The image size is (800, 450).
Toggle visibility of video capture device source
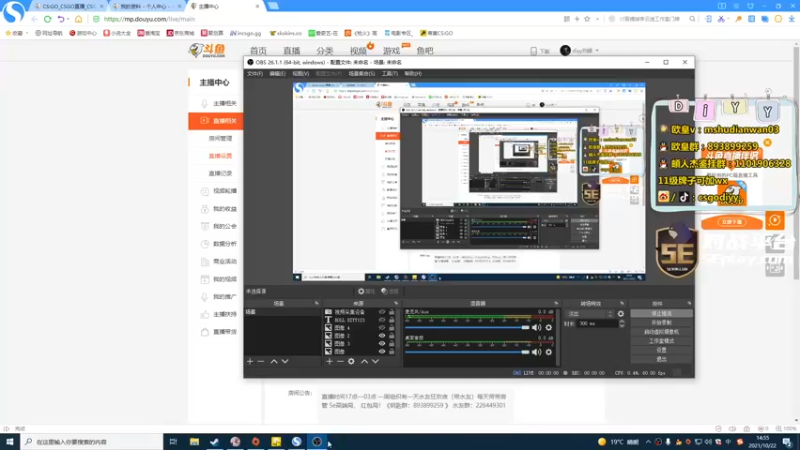point(382,312)
